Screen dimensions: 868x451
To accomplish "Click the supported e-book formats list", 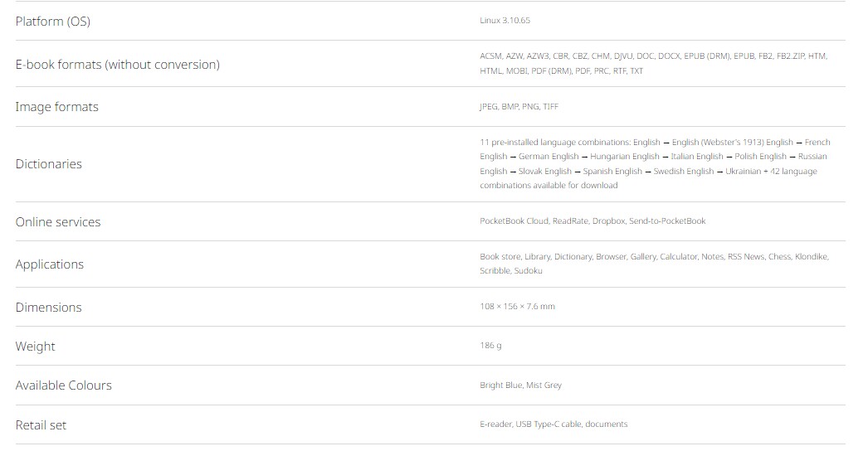I will click(x=653, y=63).
